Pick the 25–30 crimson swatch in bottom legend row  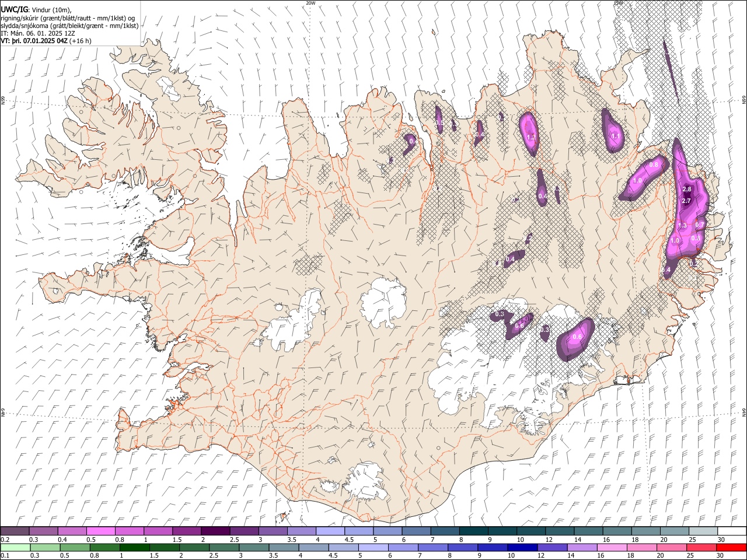[x=701, y=547]
